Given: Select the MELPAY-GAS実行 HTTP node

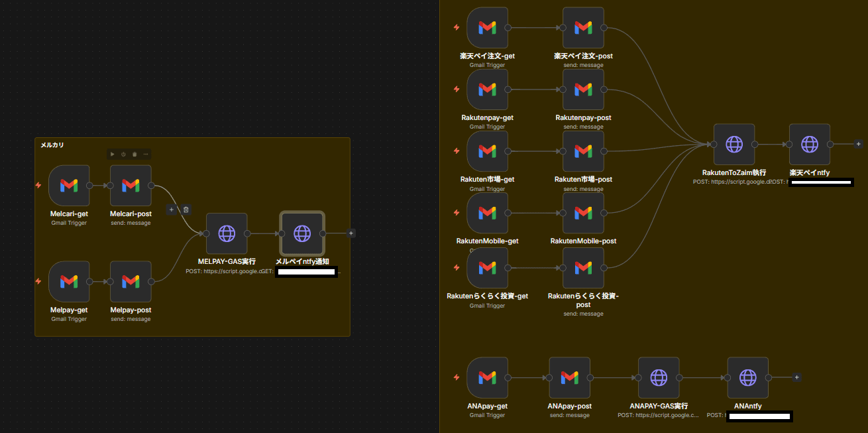Looking at the screenshot, I should (x=227, y=233).
